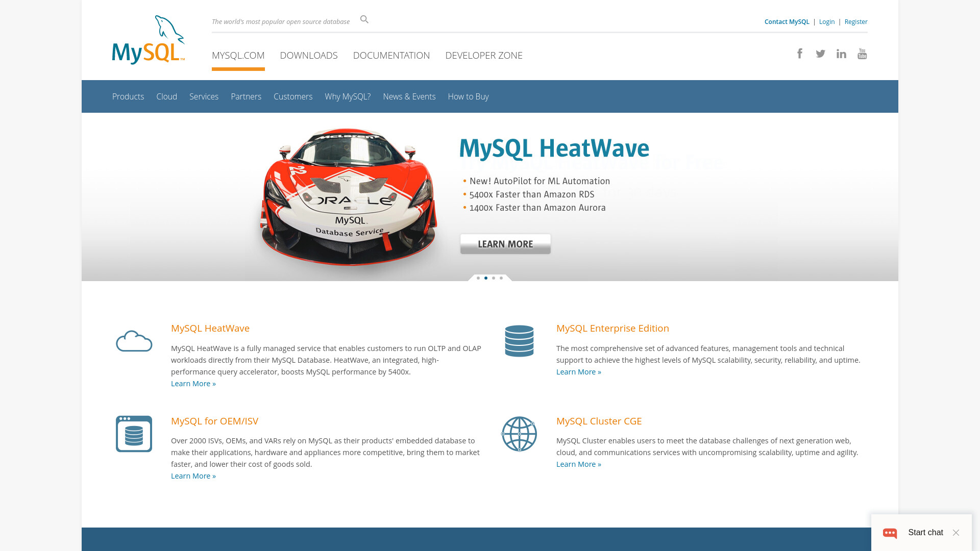Click the McLaren race car banner image
980x551 pixels.
349,197
